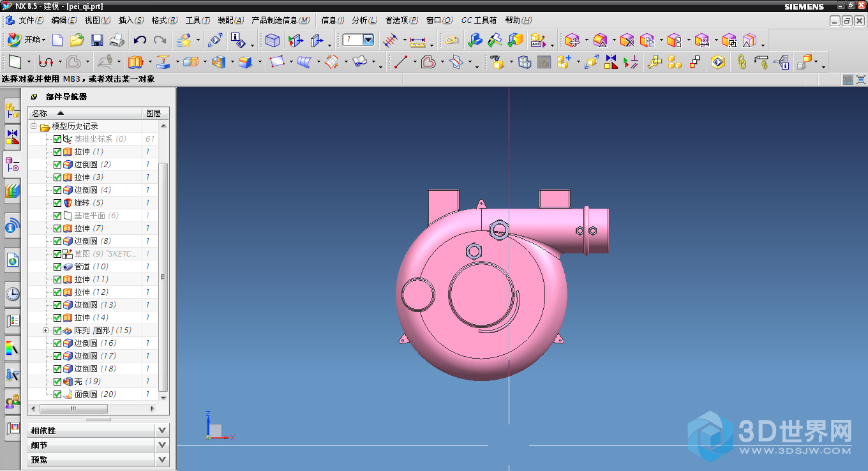The height and width of the screenshot is (471, 868).
Task: Open the 编辑(E) menu
Action: pyautogui.click(x=64, y=20)
